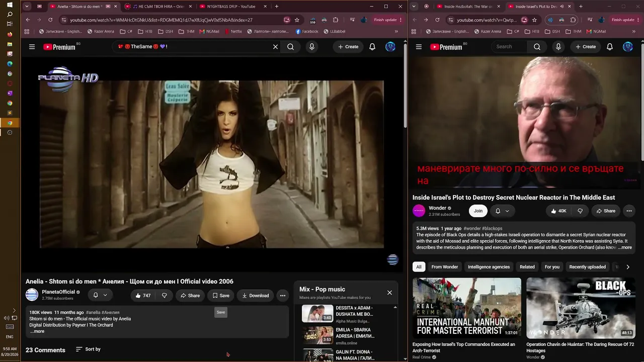Image resolution: width=644 pixels, height=362 pixels.
Task: Reload the page in left browser window
Action: pyautogui.click(x=50, y=20)
